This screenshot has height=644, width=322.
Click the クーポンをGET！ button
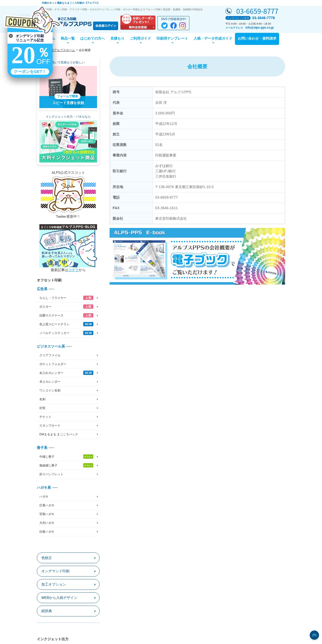coord(30,71)
